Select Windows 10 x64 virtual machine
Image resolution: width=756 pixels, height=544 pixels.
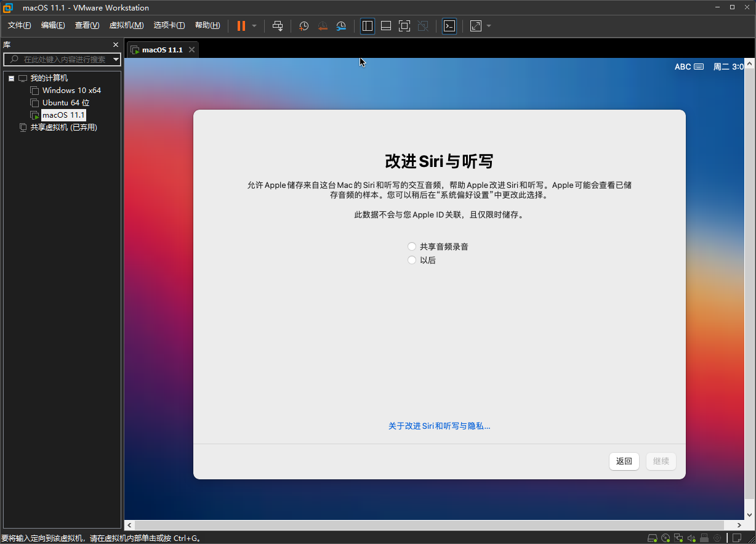tap(71, 91)
